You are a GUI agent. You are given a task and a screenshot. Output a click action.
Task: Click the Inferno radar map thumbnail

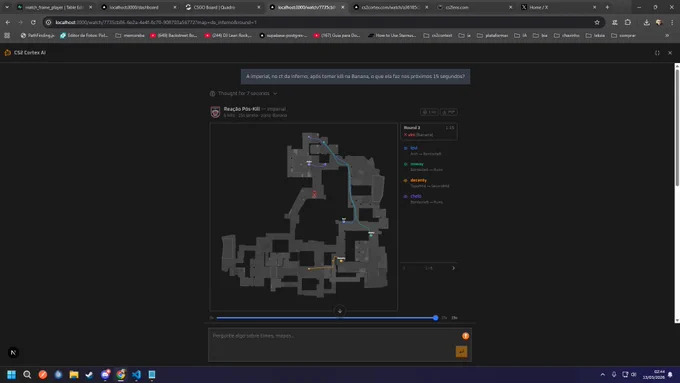click(304, 216)
